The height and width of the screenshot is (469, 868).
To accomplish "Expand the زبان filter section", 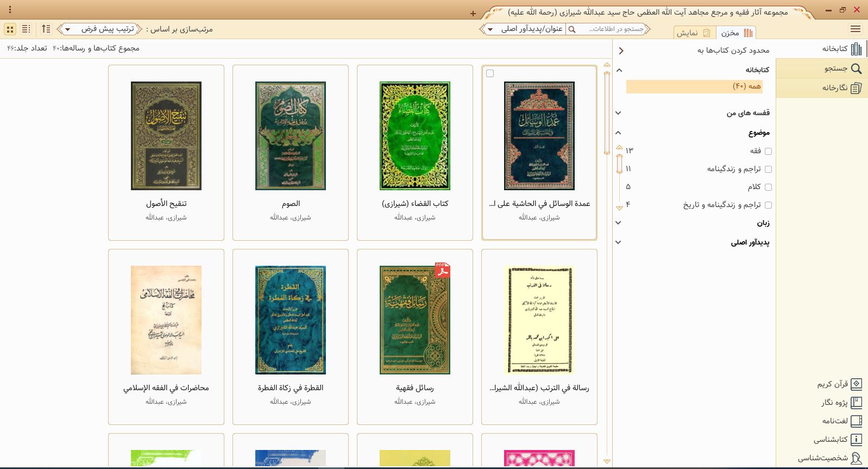I will tap(618, 223).
